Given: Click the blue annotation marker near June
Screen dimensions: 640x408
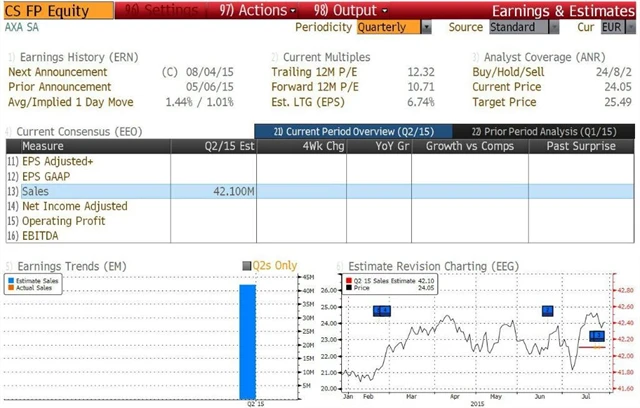Looking at the screenshot, I should [x=548, y=311].
